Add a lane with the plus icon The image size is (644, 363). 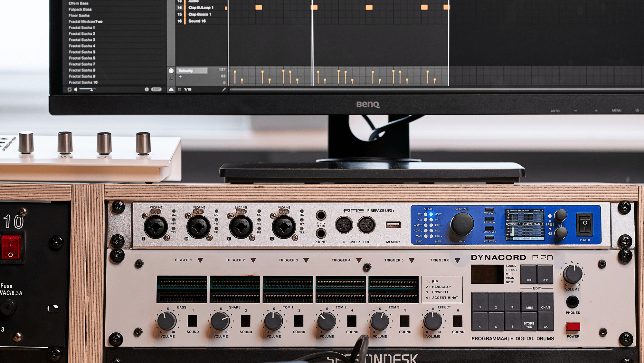coord(180,77)
